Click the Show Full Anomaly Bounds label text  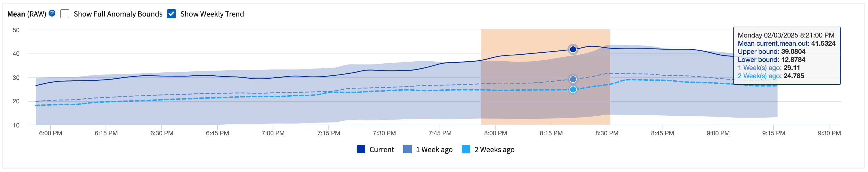coord(118,14)
